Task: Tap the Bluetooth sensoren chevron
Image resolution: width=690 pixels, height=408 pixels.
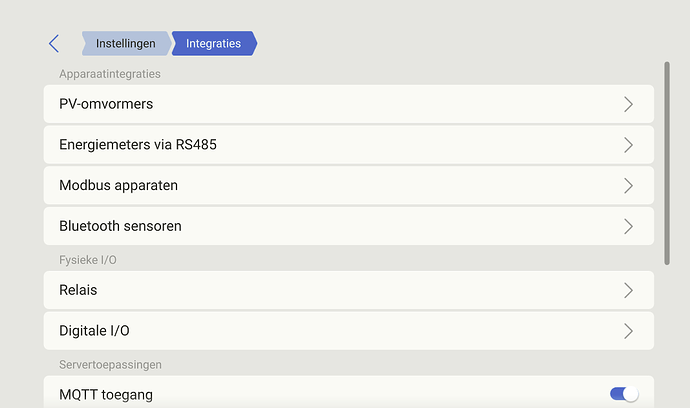Action: (x=628, y=226)
